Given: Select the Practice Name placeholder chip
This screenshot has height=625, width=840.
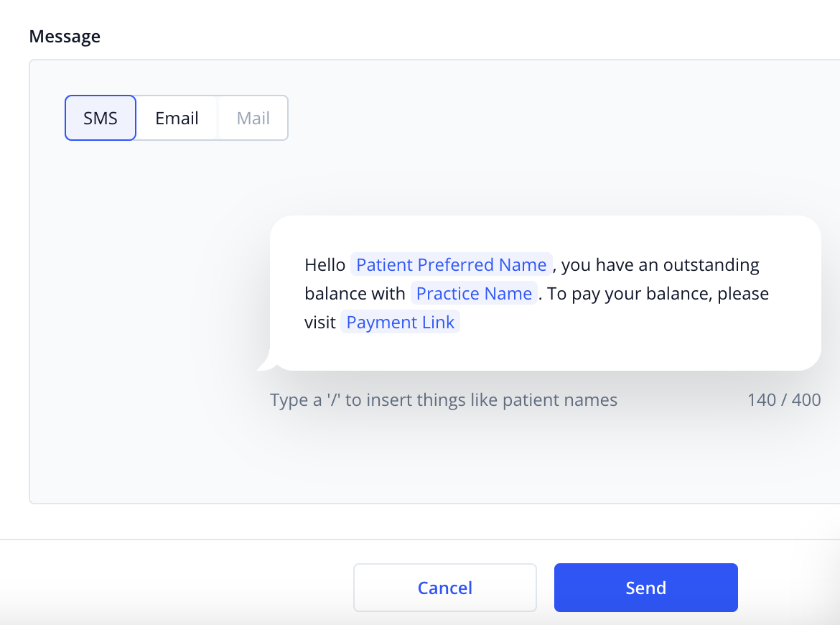Looking at the screenshot, I should 474,293.
